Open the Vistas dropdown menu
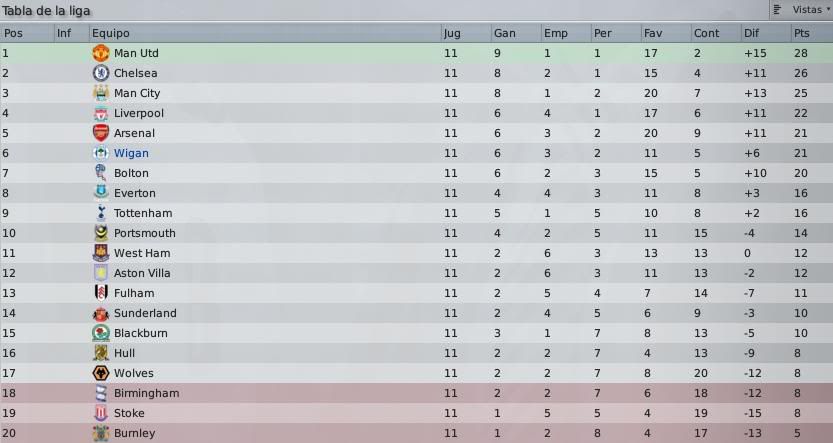This screenshot has height=443, width=833. [802, 10]
